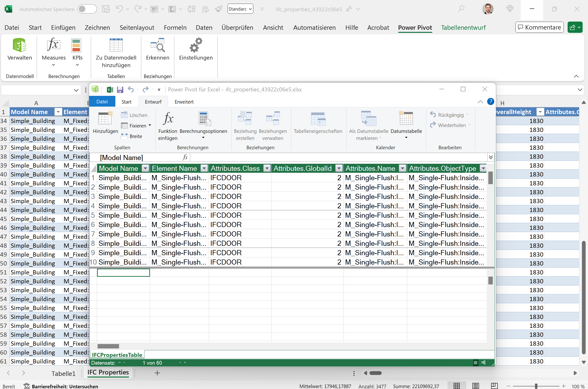This screenshot has width=588, height=389.
Task: Click Beziehungen verwalten
Action: (x=273, y=126)
